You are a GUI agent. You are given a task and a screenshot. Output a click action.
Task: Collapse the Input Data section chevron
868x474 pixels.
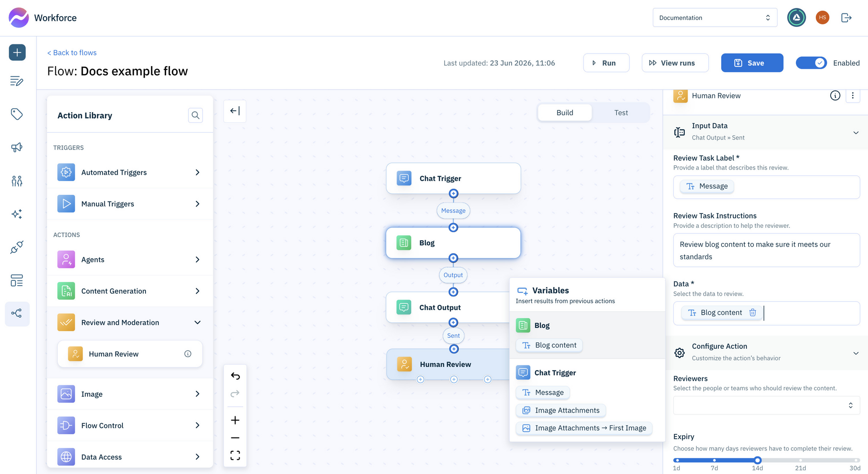[856, 133]
